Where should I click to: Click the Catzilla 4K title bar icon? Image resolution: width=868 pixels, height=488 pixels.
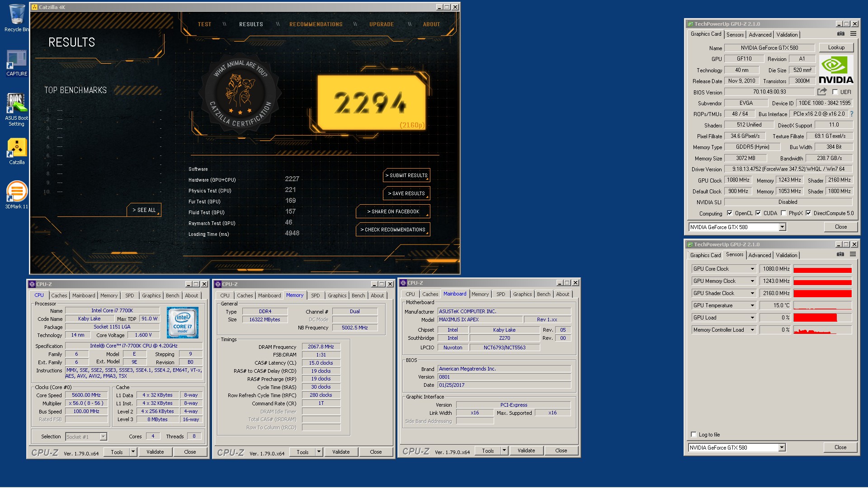pyautogui.click(x=34, y=7)
